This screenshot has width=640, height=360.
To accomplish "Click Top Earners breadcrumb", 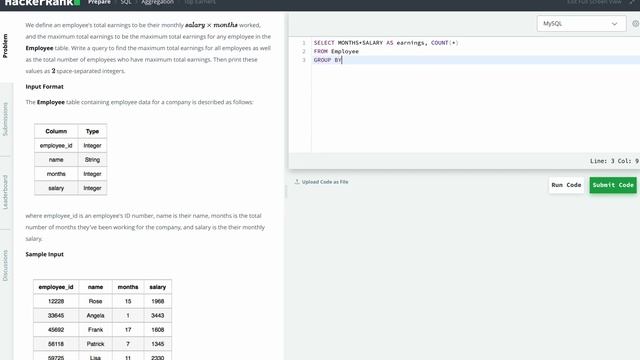I will pyautogui.click(x=200, y=2).
